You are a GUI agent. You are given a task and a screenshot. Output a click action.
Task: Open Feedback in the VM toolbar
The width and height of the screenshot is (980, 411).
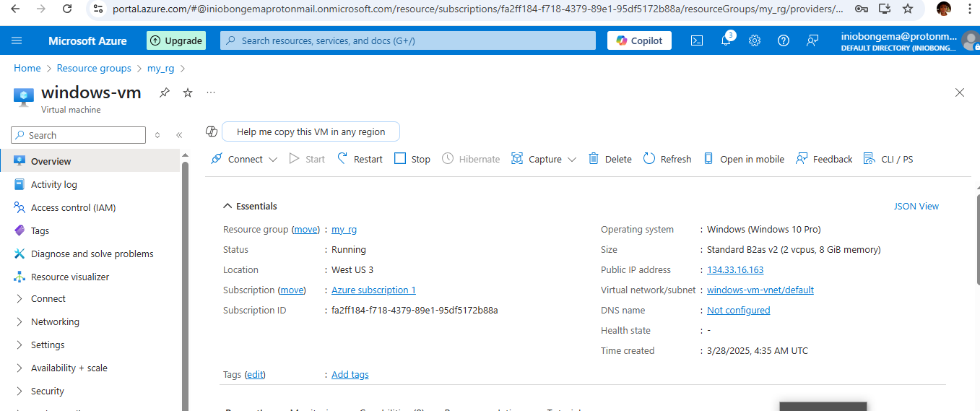(x=824, y=159)
